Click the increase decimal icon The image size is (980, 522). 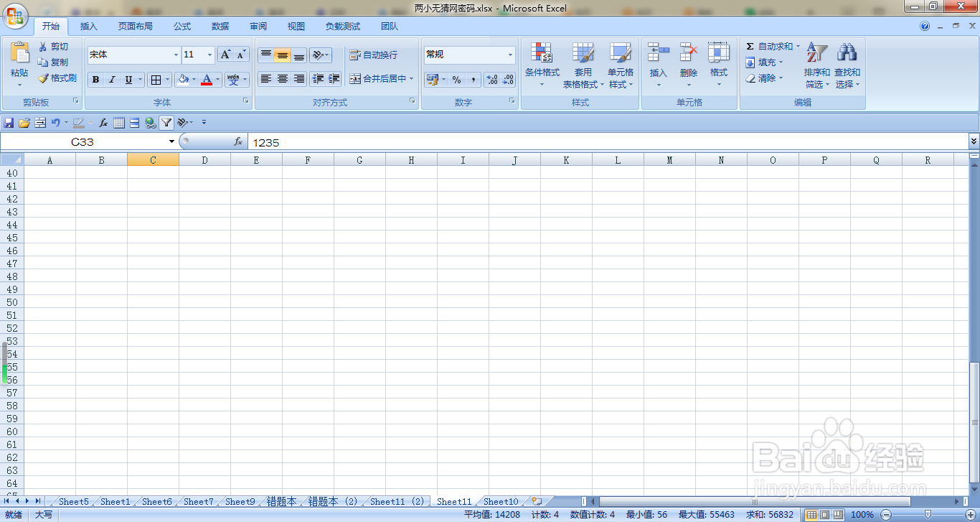point(492,80)
